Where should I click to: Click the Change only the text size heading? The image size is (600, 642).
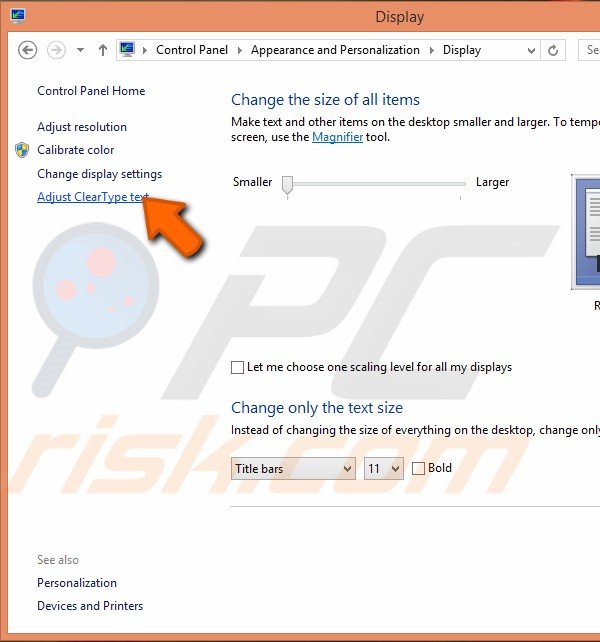pos(317,408)
